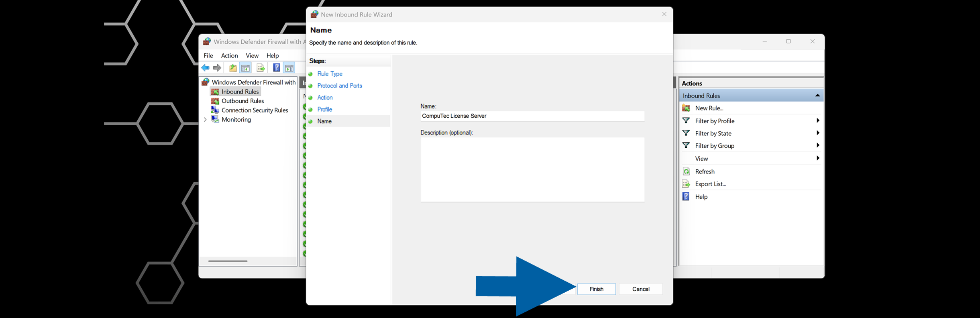
Task: Open Filter by State in Actions pane
Action: 713,134
